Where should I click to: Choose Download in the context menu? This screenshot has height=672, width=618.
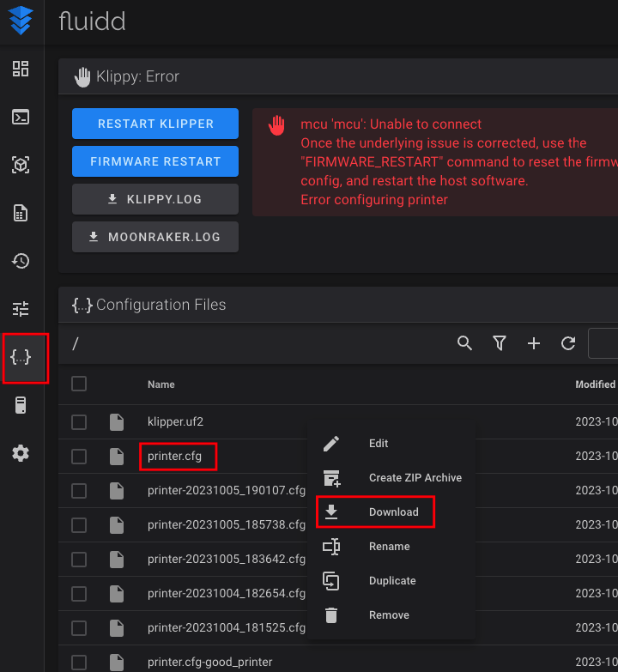(x=391, y=512)
